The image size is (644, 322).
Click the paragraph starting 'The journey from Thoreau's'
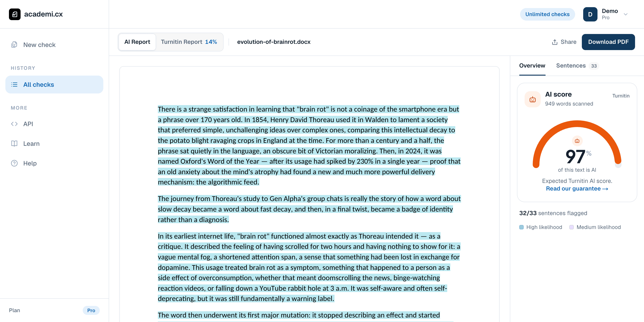click(x=309, y=209)
